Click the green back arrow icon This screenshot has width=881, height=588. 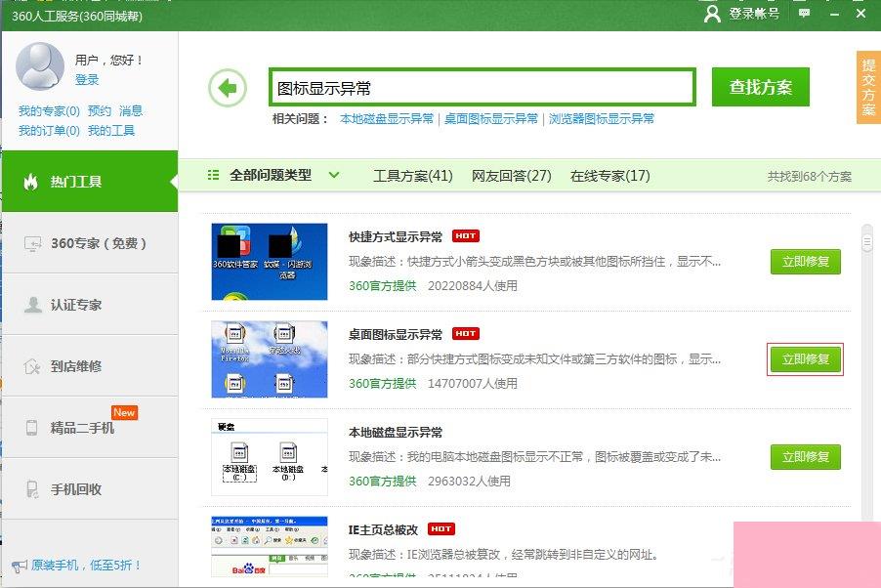coord(228,88)
